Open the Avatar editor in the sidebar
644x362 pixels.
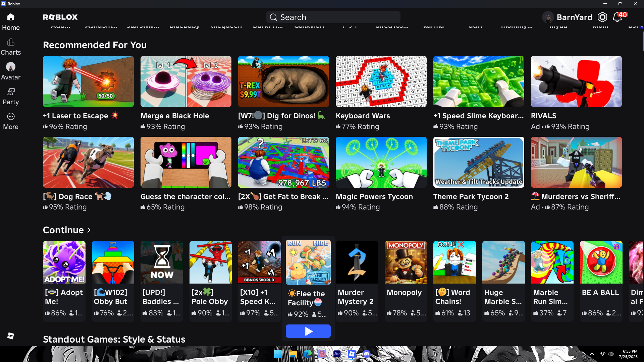11,71
